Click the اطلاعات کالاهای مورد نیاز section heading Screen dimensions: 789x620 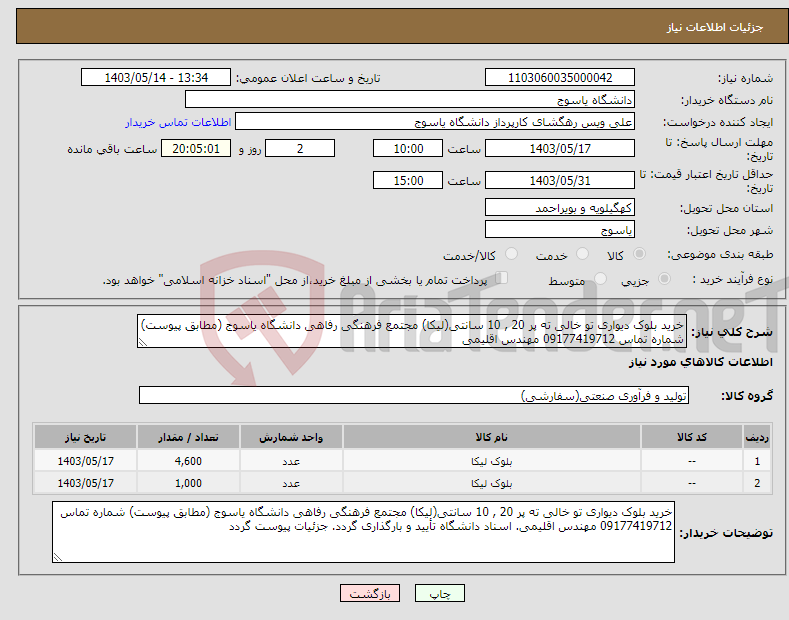pos(700,362)
